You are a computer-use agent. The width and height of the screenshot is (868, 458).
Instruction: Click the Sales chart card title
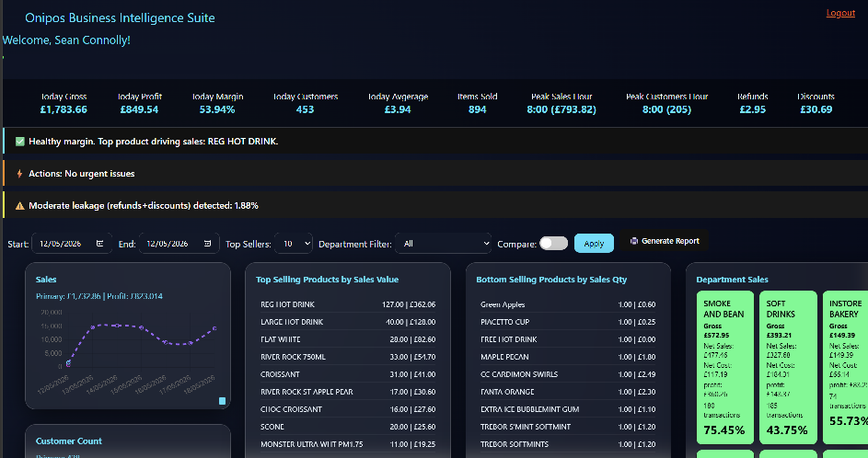pos(46,280)
